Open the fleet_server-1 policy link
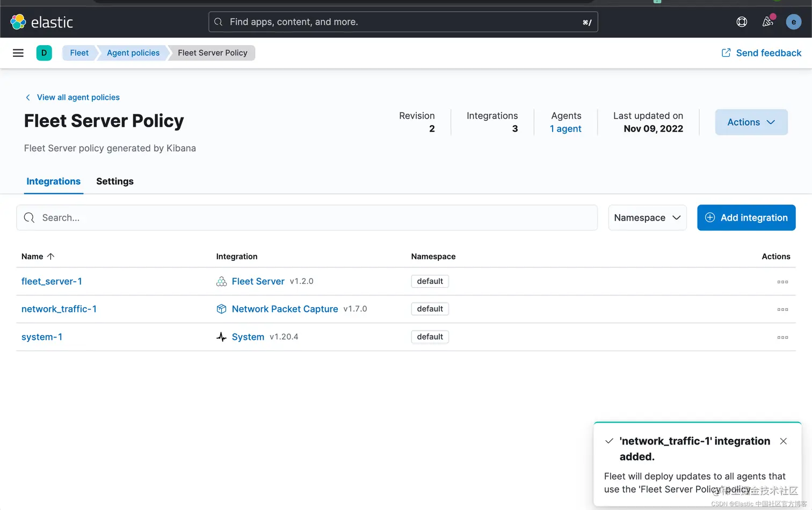This screenshot has height=510, width=812. click(52, 281)
